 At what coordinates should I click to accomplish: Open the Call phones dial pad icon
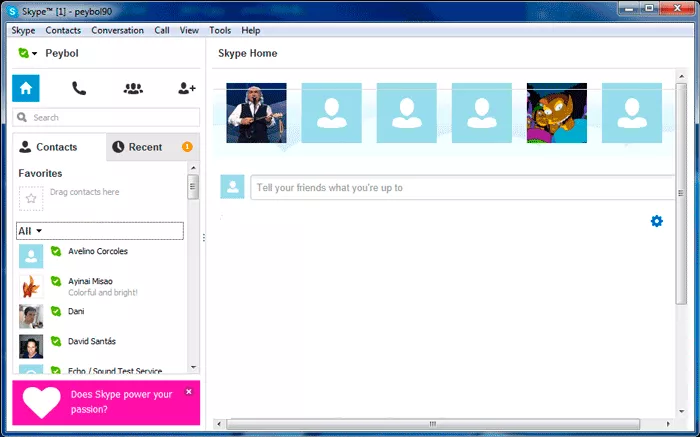click(x=79, y=88)
